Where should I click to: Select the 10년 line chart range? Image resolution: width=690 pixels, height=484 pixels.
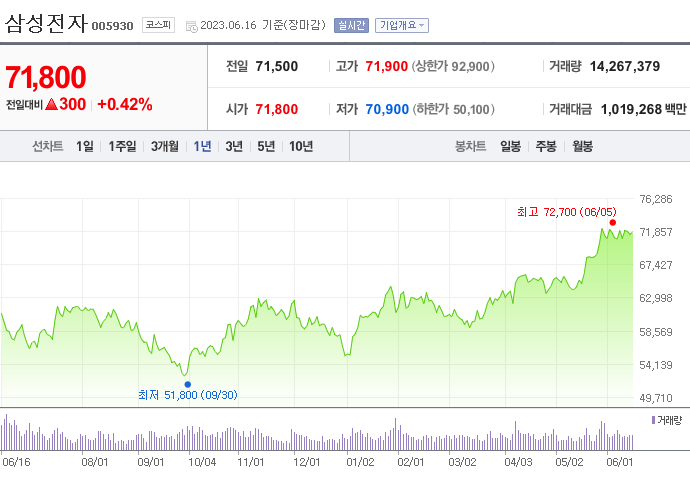pos(301,146)
